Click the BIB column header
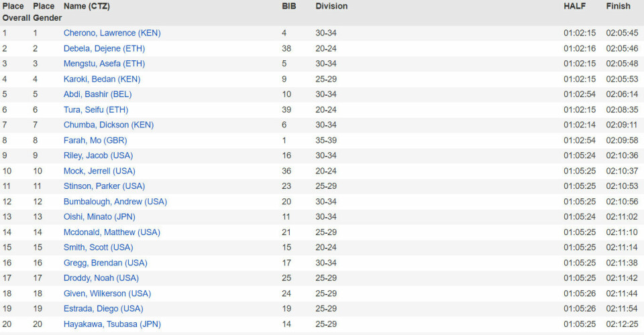This screenshot has width=644, height=335. (x=289, y=6)
